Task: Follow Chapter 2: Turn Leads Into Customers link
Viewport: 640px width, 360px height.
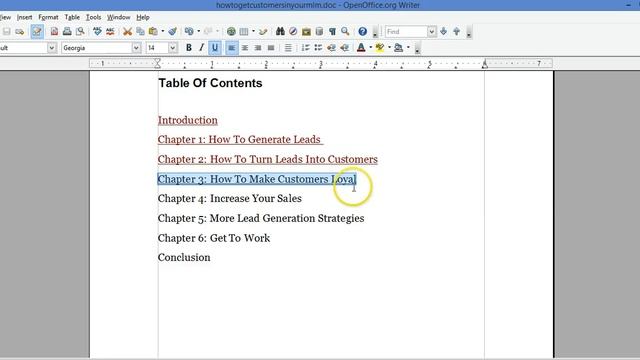Action: pos(268,159)
